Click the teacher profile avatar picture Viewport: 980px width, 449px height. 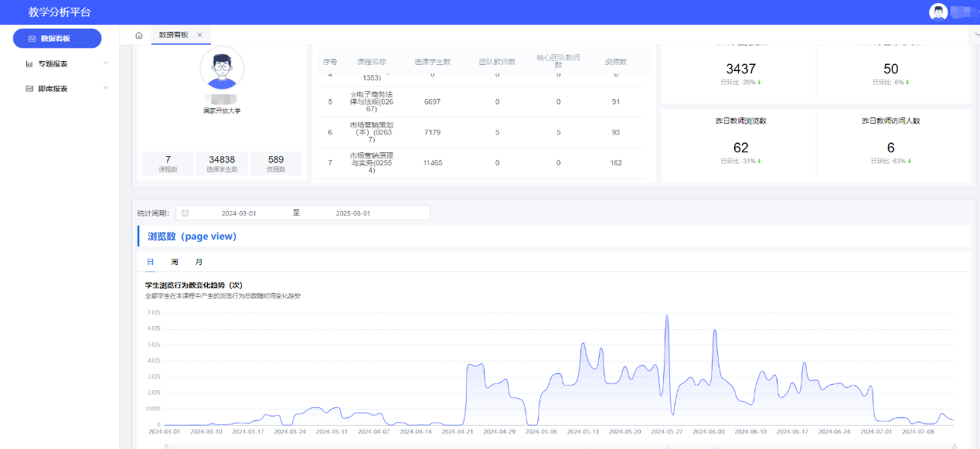(x=222, y=68)
